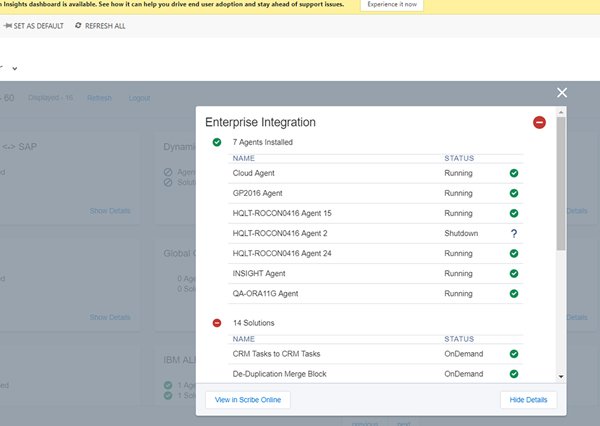This screenshot has height=426, width=600.
Task: Click the green status check for QA-ORA11G Agent
Action: point(514,294)
